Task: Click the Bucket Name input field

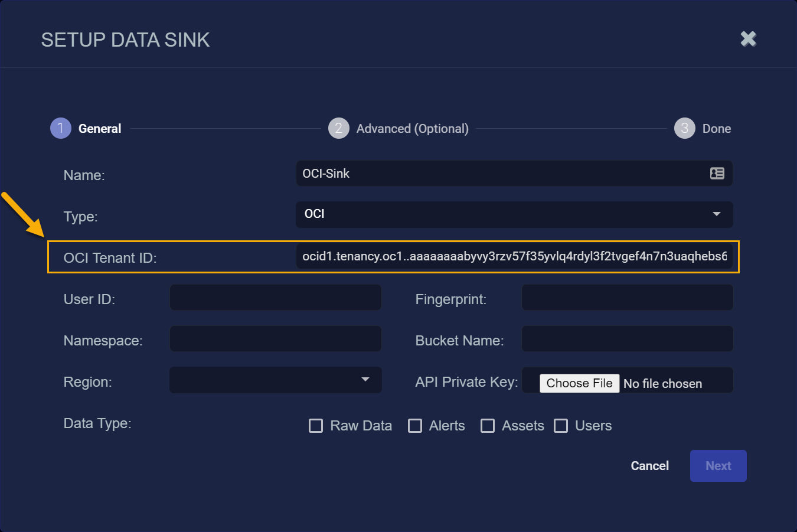Action: coord(628,339)
